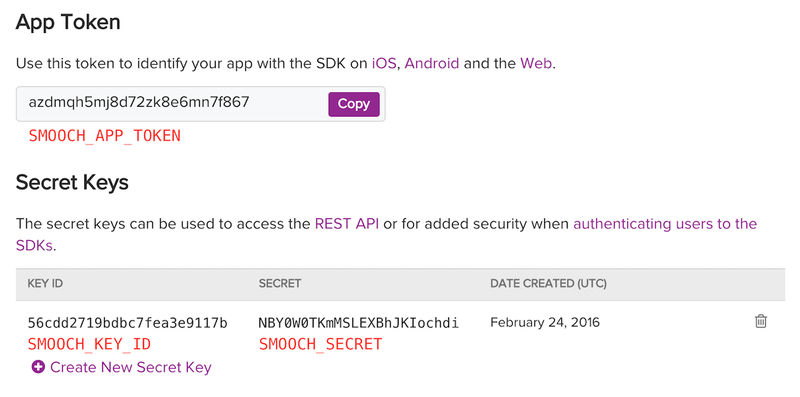Click the February 24, 2016 date cell

(x=545, y=322)
